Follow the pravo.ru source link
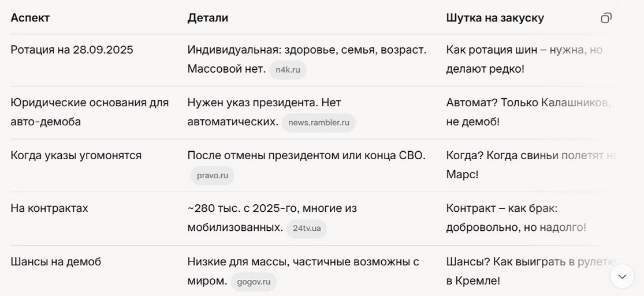Image resolution: width=644 pixels, height=296 pixels. pyautogui.click(x=213, y=176)
